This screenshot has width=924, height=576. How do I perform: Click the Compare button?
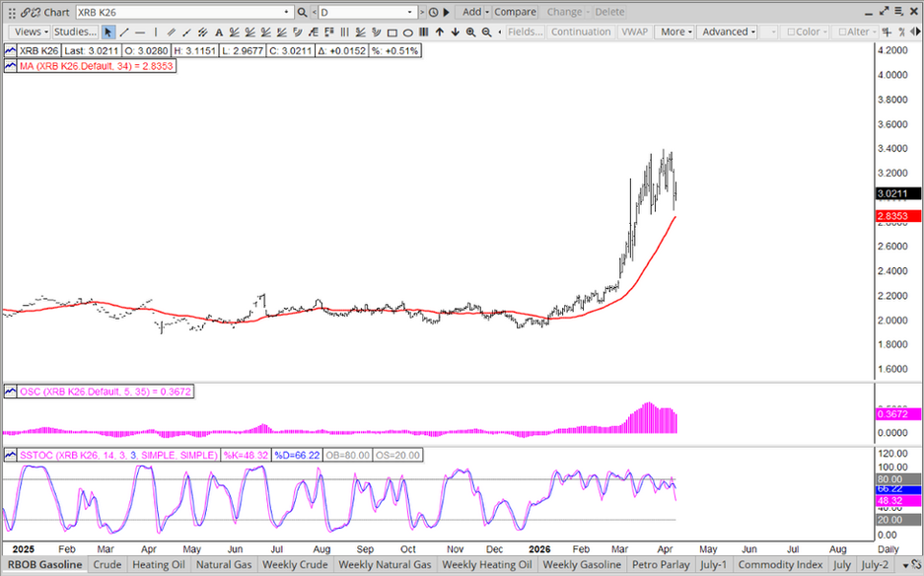pos(515,12)
